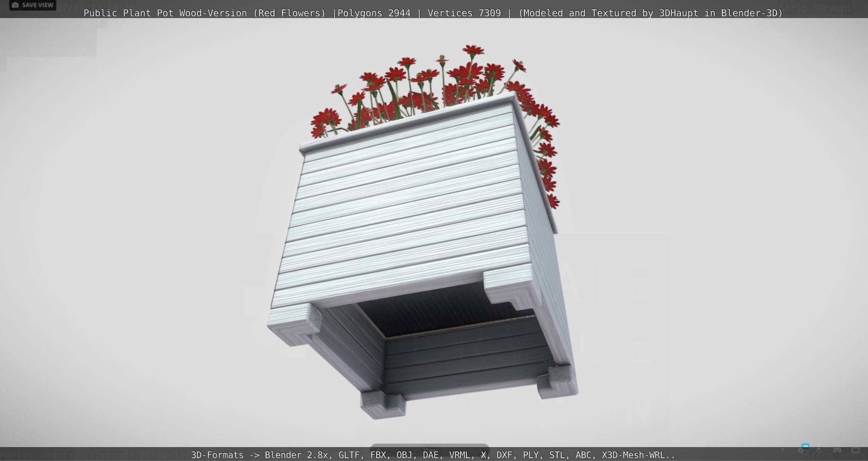Viewport: 868px width, 461px height.
Task: Click the "Public Plant Pot Wood-Version (Red Flowers)" title
Action: pyautogui.click(x=205, y=13)
